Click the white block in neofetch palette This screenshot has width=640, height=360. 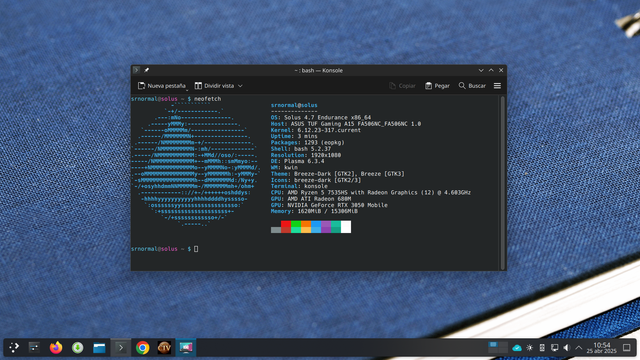click(346, 227)
